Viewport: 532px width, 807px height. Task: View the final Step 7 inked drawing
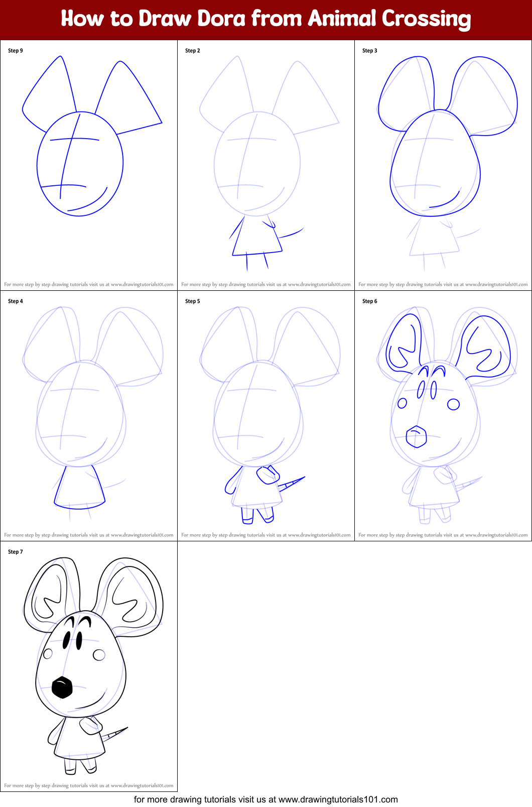click(89, 666)
